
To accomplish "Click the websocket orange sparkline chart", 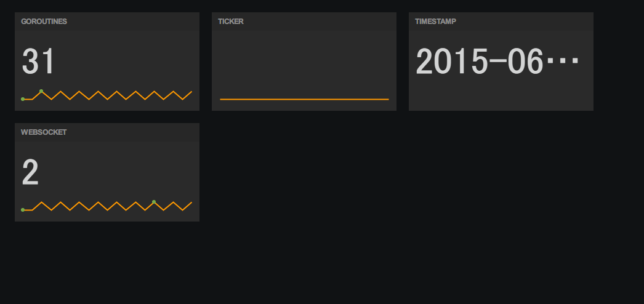I will (107, 206).
